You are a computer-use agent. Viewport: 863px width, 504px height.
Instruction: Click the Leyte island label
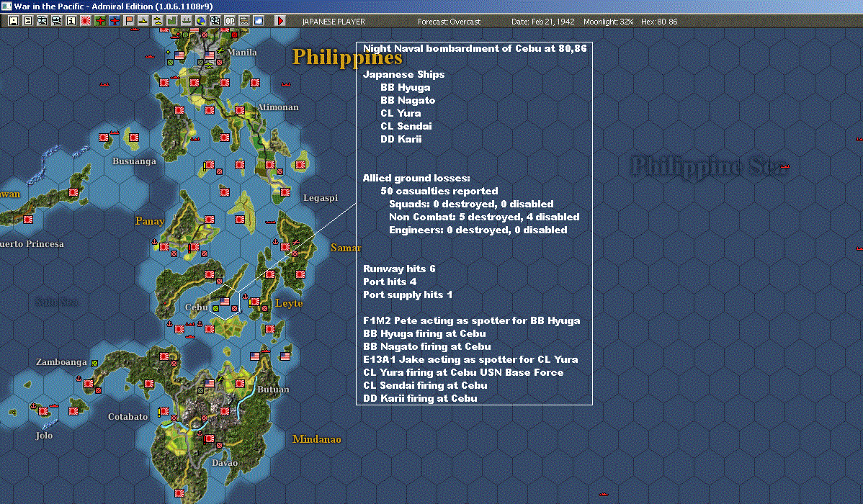[289, 303]
